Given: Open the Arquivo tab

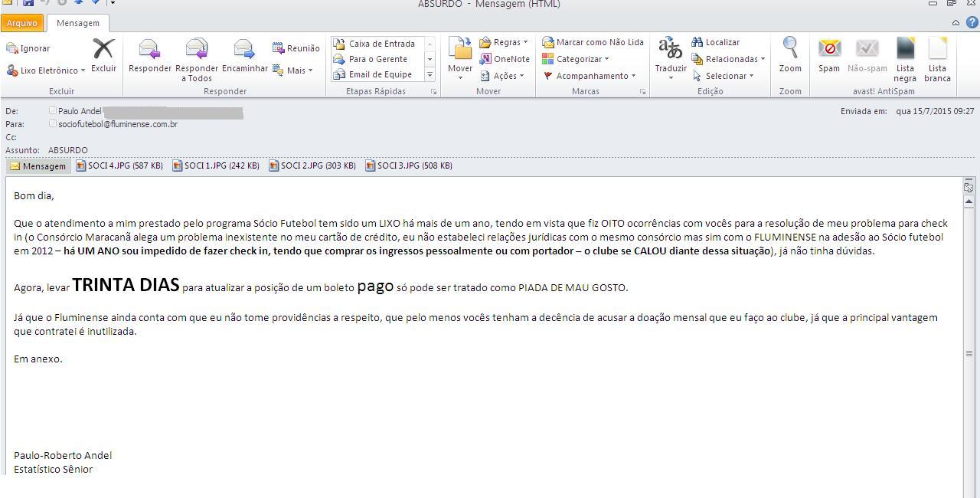Looking at the screenshot, I should [x=21, y=23].
